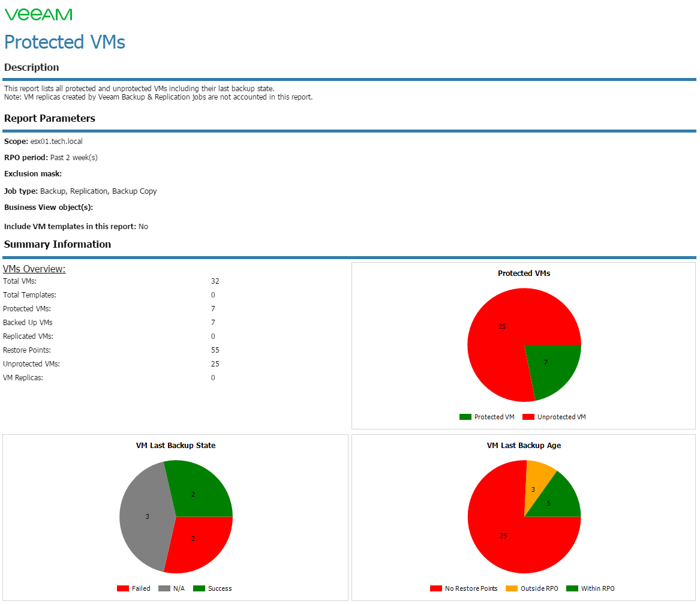Screen dimensions: 700x604
Task: Click the Success legend label
Action: (x=220, y=588)
